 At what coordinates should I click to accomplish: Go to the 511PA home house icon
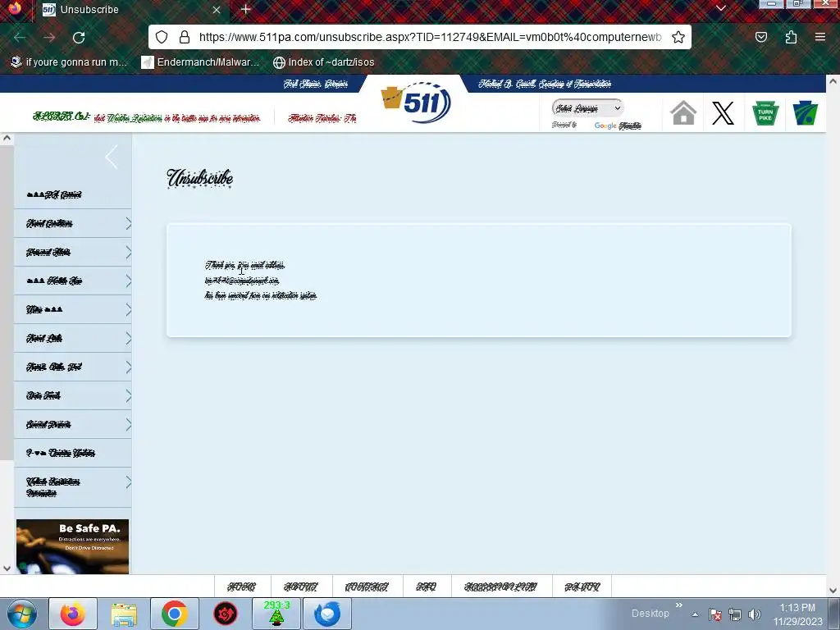tap(683, 113)
